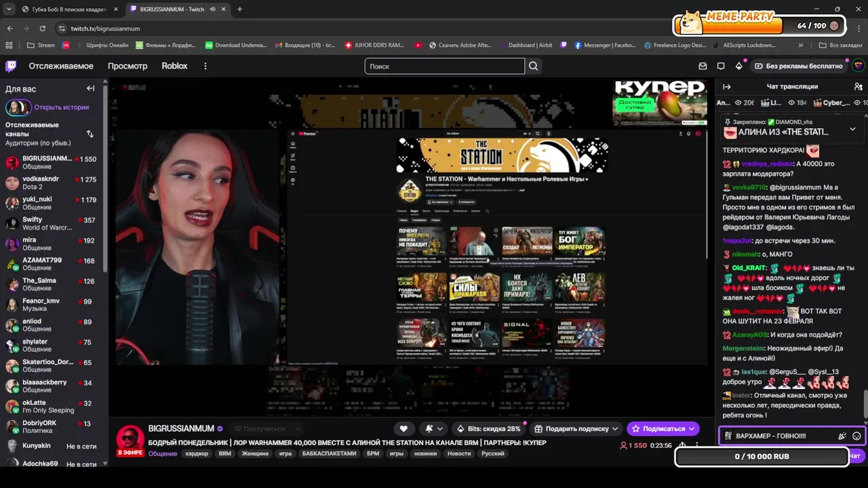Click the Bits cheer icon in chat input
This screenshot has height=488, width=868.
coord(842,436)
